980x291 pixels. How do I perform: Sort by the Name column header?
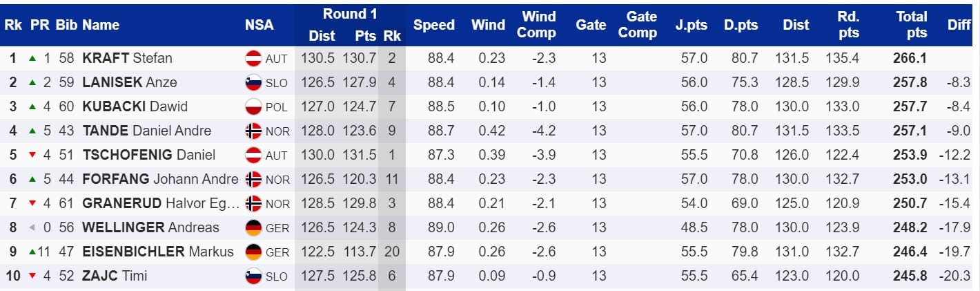101,25
